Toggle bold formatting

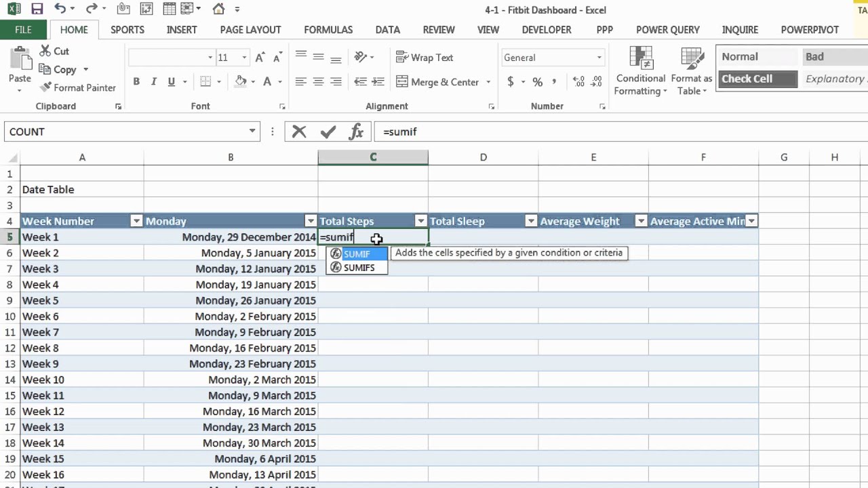coord(136,82)
